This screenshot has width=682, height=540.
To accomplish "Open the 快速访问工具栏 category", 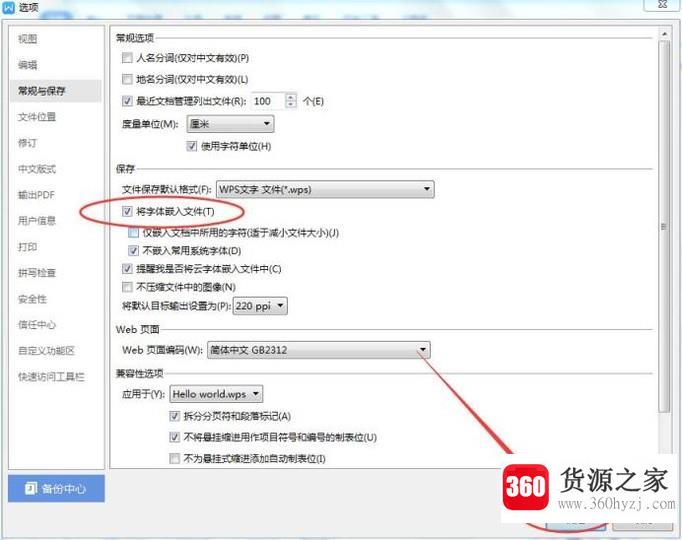I will (51, 377).
